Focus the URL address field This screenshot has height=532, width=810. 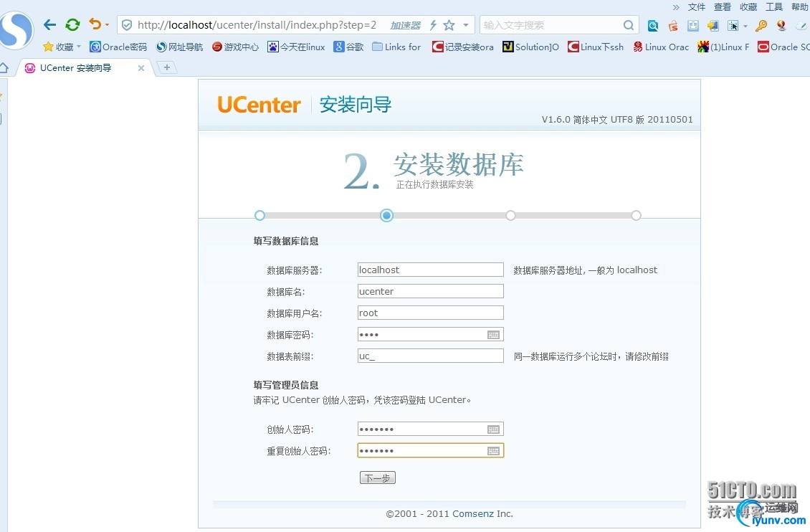tap(257, 25)
